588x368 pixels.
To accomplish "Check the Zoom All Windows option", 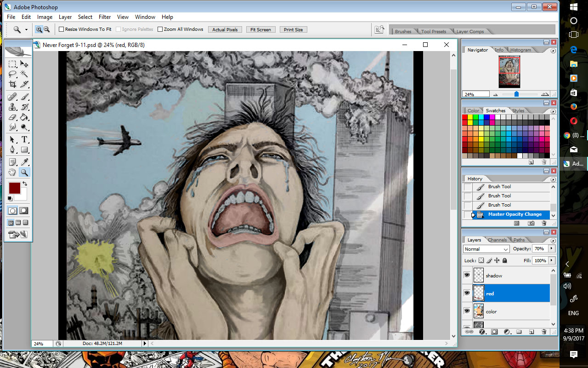I will click(x=160, y=29).
